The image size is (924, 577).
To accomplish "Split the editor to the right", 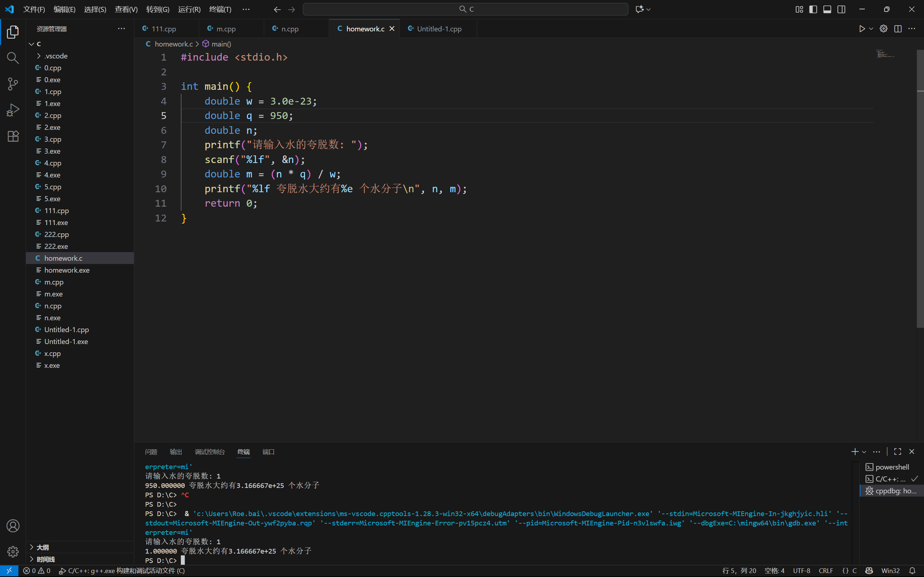I will tap(898, 28).
